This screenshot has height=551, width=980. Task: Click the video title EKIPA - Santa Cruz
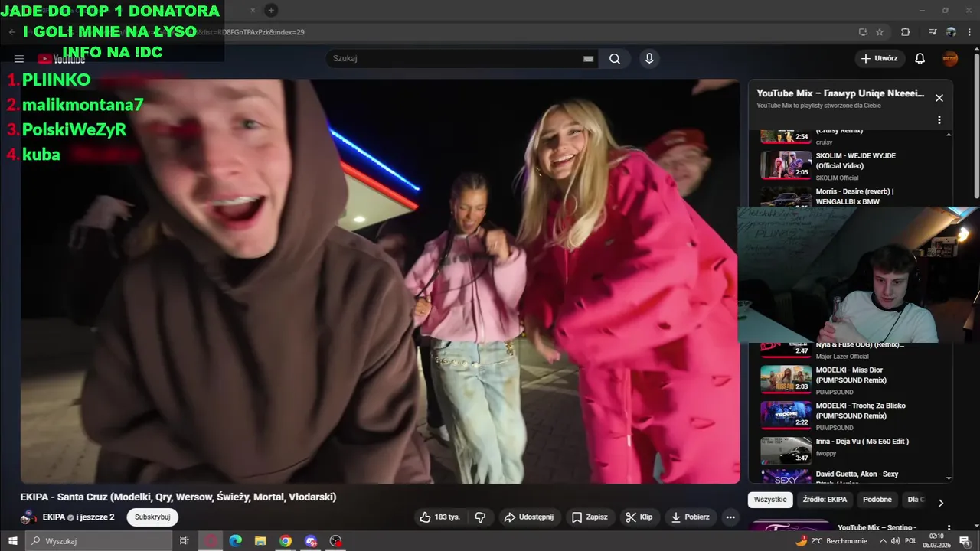[178, 497]
